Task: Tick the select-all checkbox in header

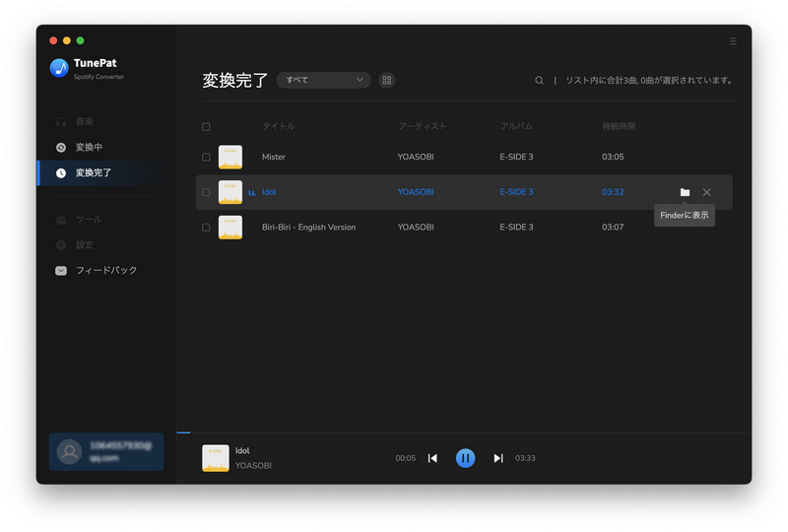Action: click(206, 127)
